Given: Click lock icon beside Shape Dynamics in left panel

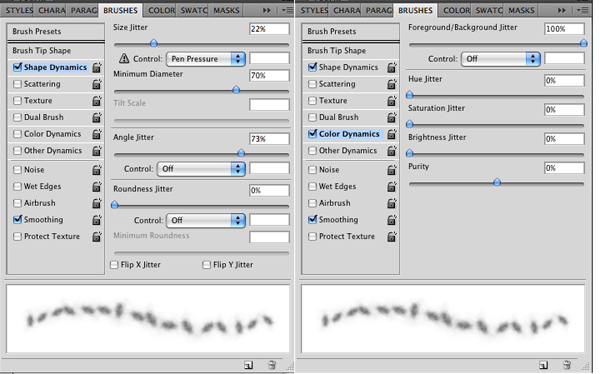Looking at the screenshot, I should click(97, 67).
